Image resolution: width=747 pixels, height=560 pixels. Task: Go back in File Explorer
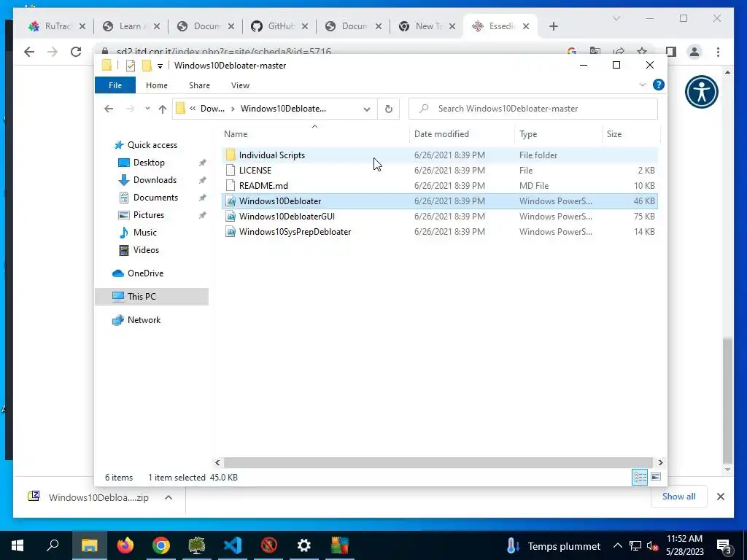pyautogui.click(x=109, y=109)
